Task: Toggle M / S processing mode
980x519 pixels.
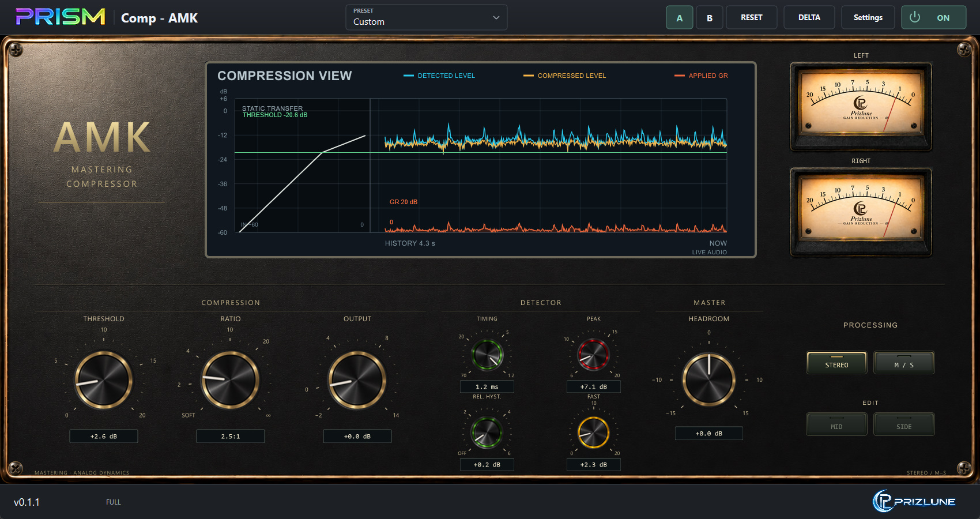Action: click(904, 363)
